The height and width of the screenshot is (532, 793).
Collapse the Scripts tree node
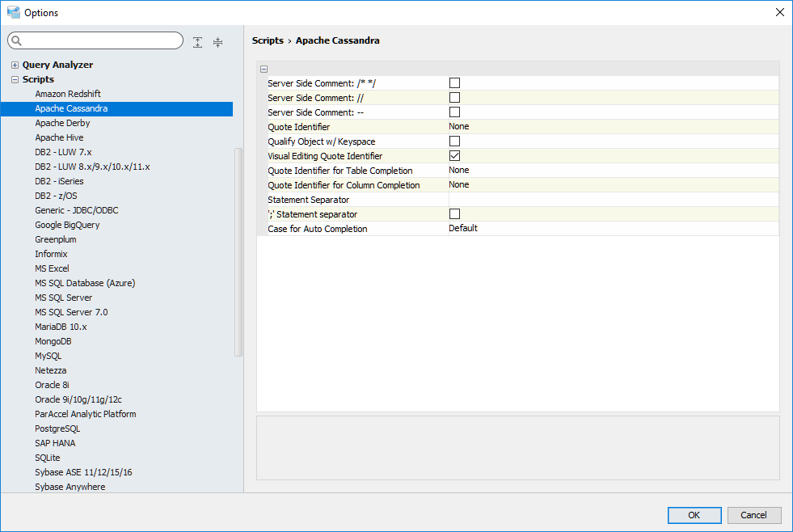point(15,79)
